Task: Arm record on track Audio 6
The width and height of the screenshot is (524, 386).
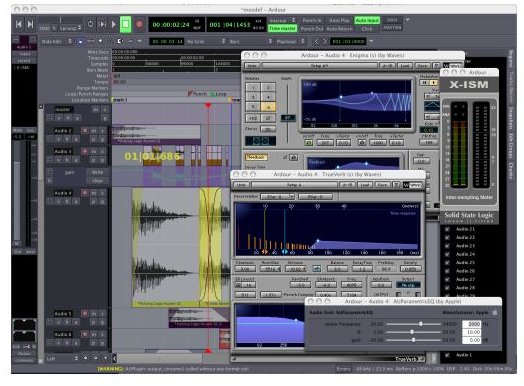Action: point(85,334)
